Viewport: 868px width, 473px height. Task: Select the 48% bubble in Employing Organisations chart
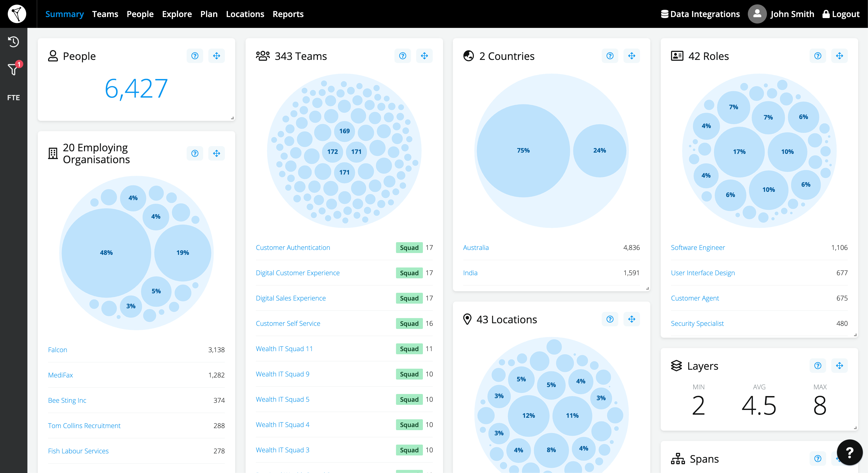tap(106, 252)
